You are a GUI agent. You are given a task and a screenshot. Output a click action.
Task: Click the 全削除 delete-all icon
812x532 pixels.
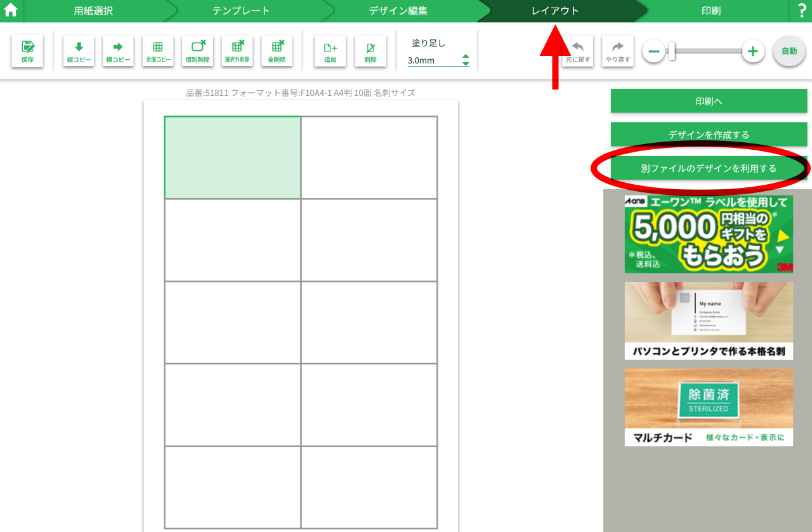[277, 51]
